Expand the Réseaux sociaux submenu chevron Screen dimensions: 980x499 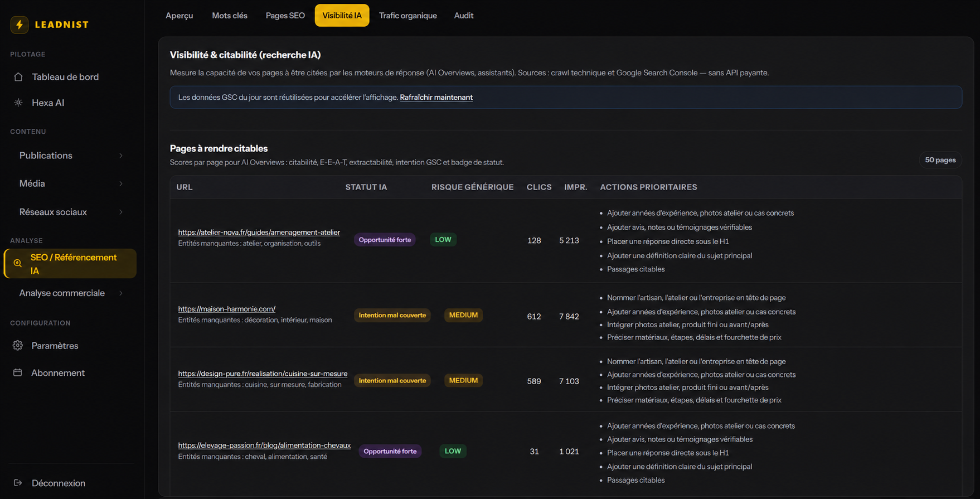pos(121,212)
